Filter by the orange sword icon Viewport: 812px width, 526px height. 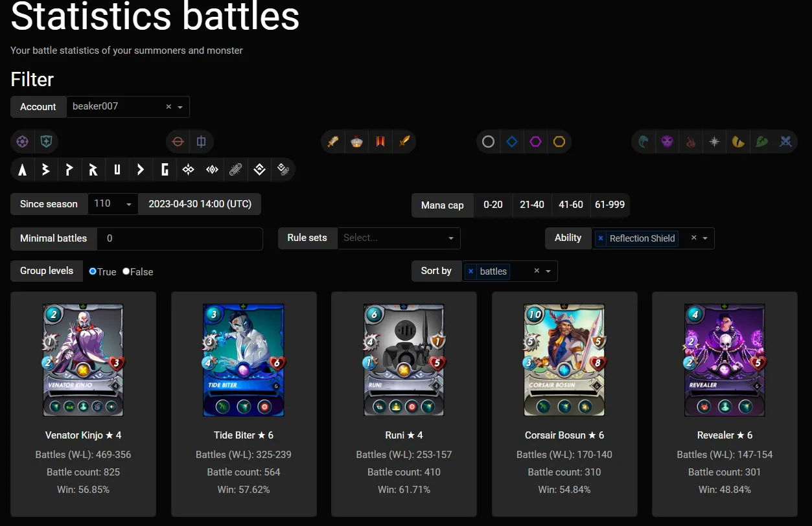(x=404, y=141)
